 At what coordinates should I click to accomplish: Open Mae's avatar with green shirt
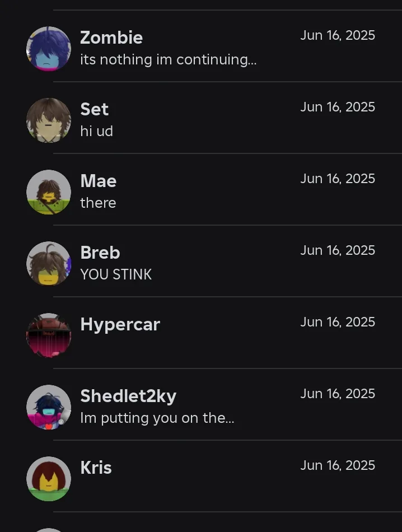tap(49, 192)
